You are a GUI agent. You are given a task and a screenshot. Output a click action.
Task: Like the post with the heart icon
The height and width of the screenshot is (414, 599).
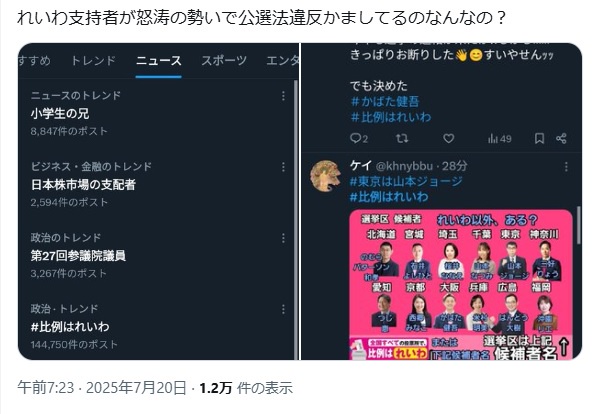[x=448, y=138]
